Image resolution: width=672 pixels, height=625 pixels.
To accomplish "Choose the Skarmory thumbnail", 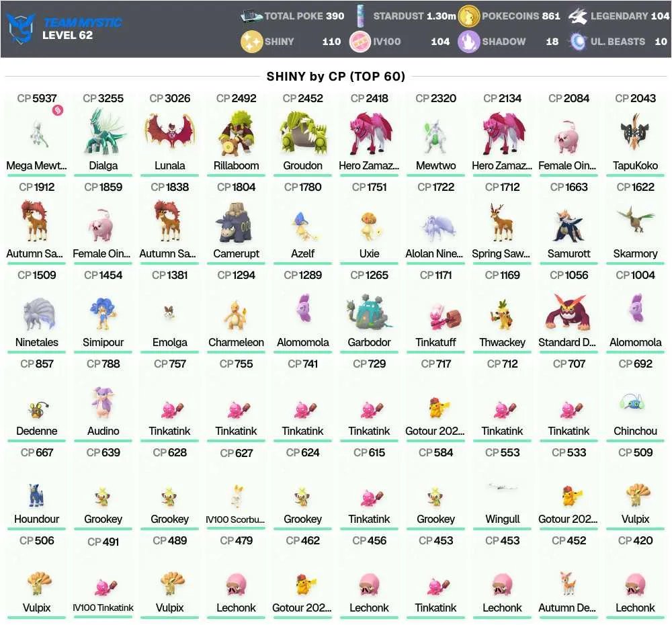I will [x=635, y=218].
